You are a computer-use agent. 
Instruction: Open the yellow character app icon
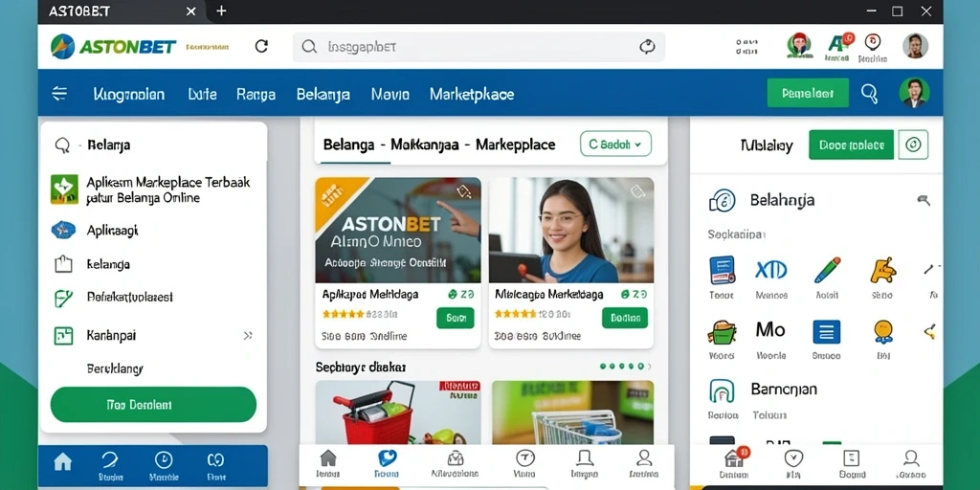tap(883, 331)
